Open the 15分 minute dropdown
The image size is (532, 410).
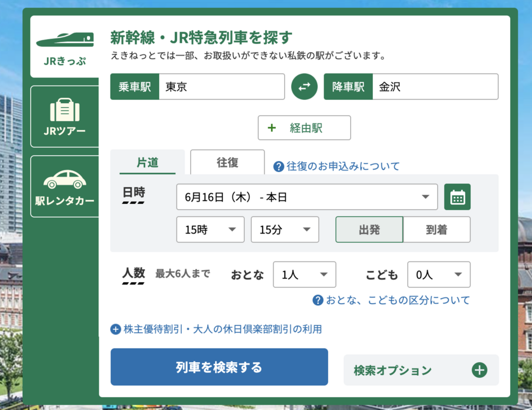pyautogui.click(x=284, y=230)
